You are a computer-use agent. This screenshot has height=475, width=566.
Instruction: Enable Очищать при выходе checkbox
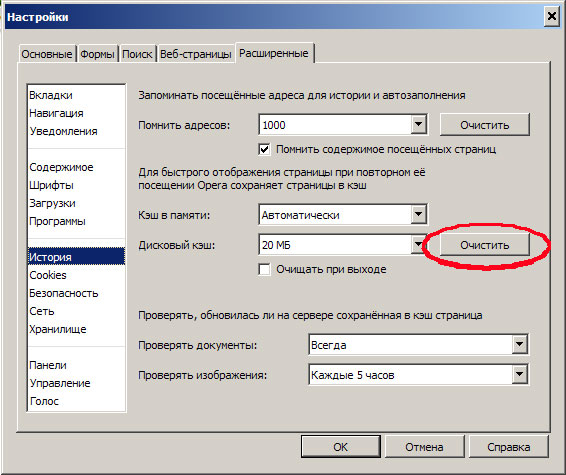264,269
